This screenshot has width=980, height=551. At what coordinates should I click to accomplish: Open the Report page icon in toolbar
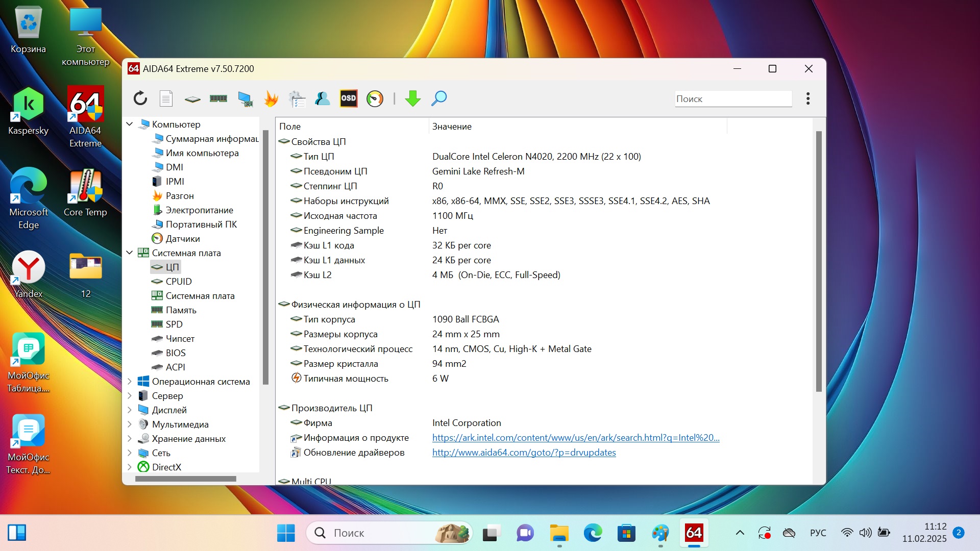pos(166,98)
